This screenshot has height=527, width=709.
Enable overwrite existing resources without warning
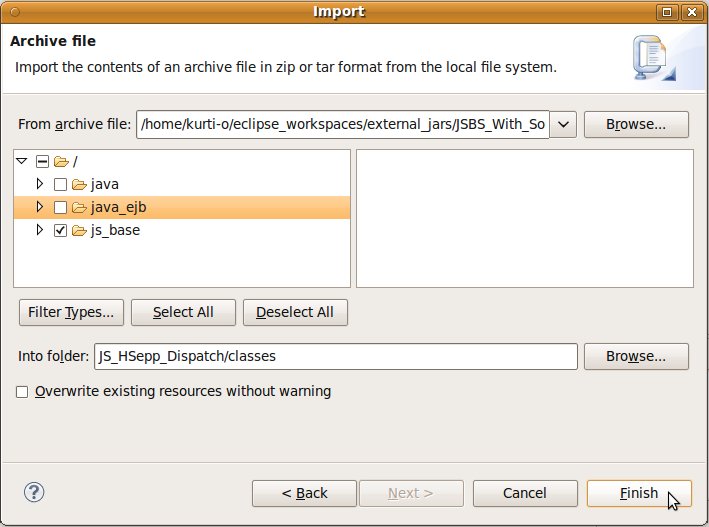(x=22, y=392)
